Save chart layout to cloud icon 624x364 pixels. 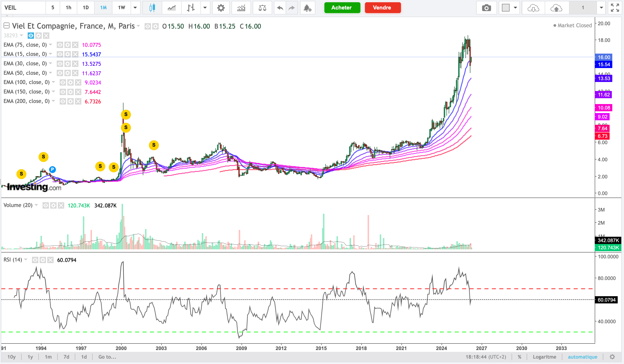pos(556,8)
